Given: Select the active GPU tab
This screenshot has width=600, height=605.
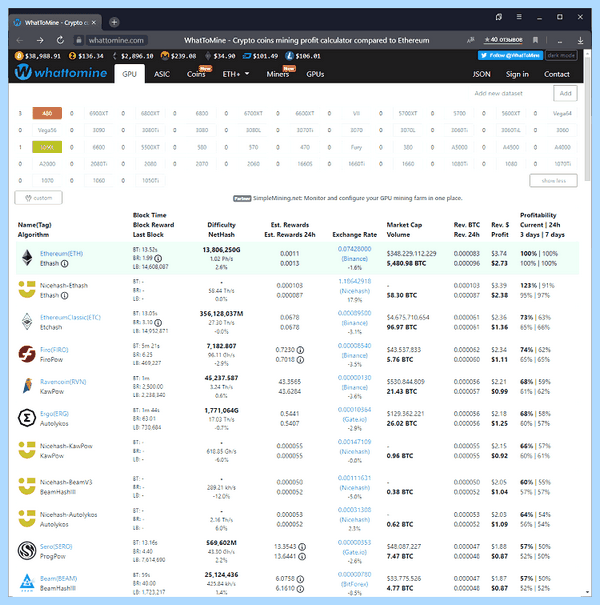Looking at the screenshot, I should click(x=130, y=74).
